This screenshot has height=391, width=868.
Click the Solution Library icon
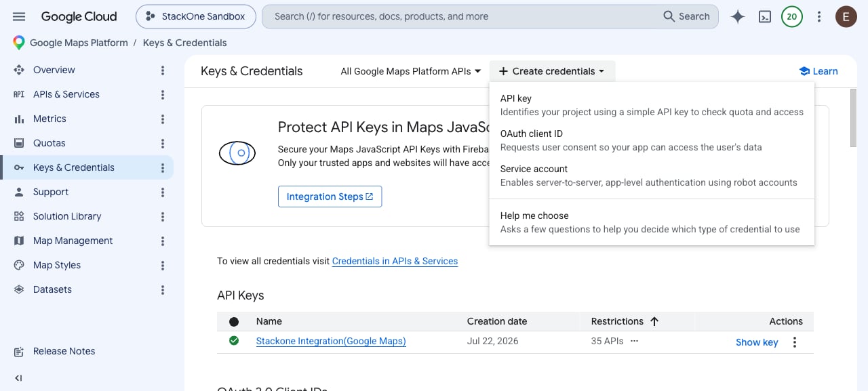coord(19,216)
